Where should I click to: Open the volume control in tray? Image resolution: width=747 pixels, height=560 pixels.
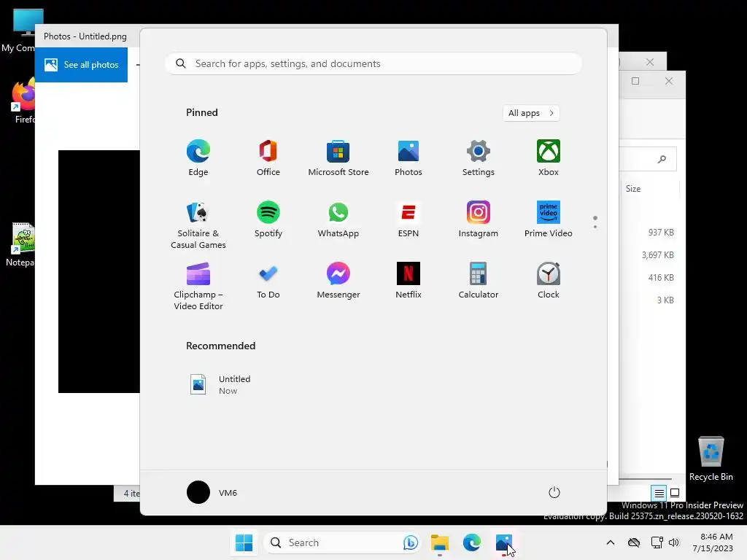pos(674,542)
